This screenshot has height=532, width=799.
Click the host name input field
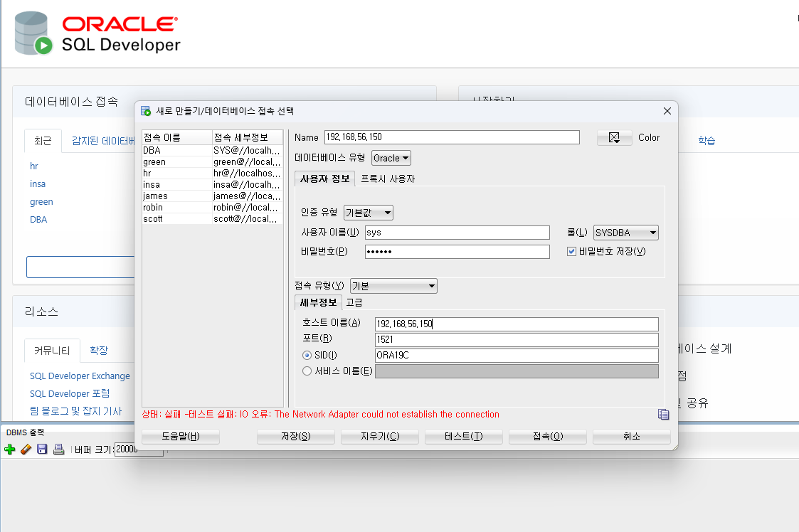pos(517,324)
